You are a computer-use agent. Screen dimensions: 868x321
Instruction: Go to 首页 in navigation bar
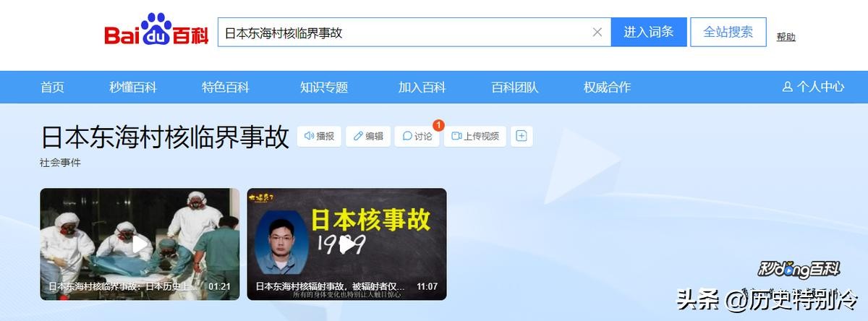click(52, 87)
